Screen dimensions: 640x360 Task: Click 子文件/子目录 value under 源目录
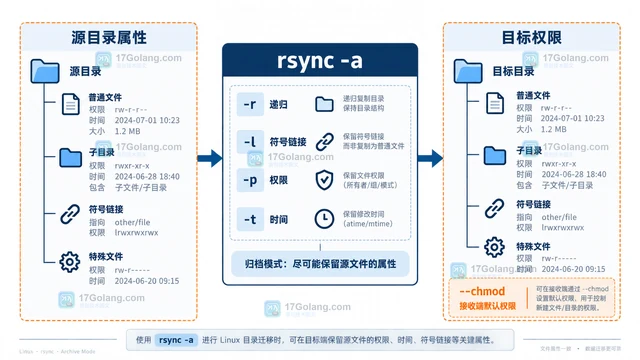click(x=141, y=188)
